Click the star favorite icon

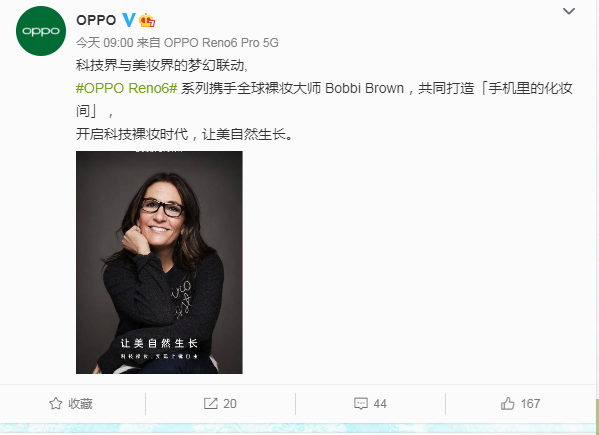(56, 404)
